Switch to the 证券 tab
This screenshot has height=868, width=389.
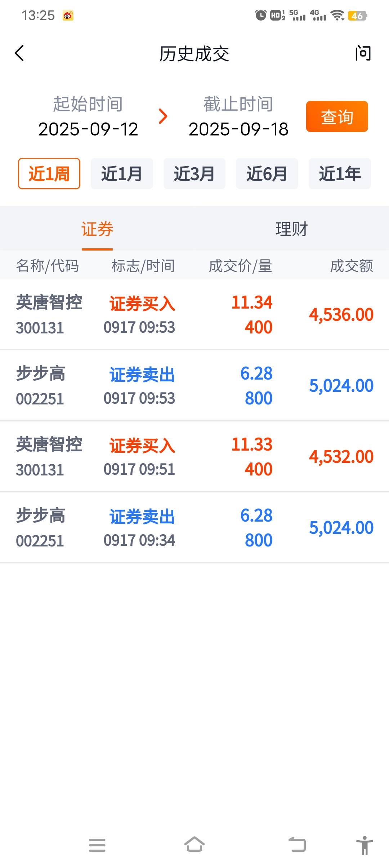97,229
